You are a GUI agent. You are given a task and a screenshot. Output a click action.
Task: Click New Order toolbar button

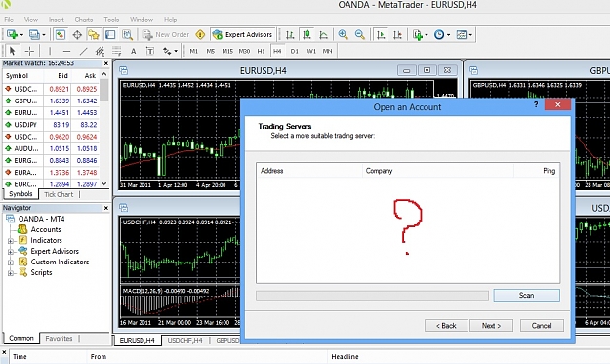[x=167, y=34]
